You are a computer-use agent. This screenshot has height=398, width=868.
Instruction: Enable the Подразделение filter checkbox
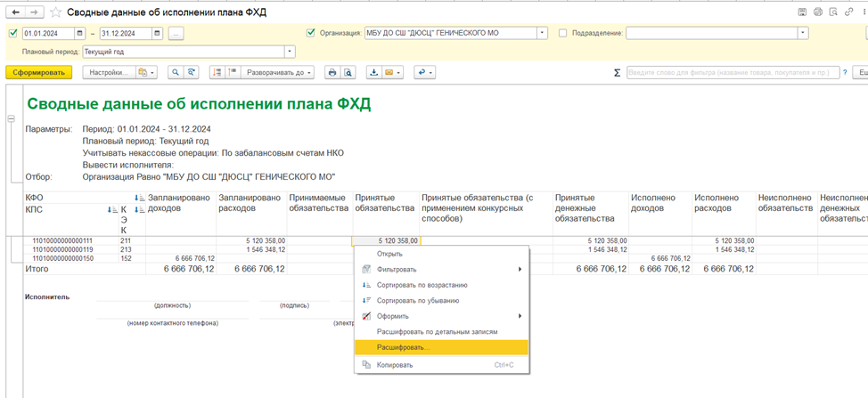[563, 33]
